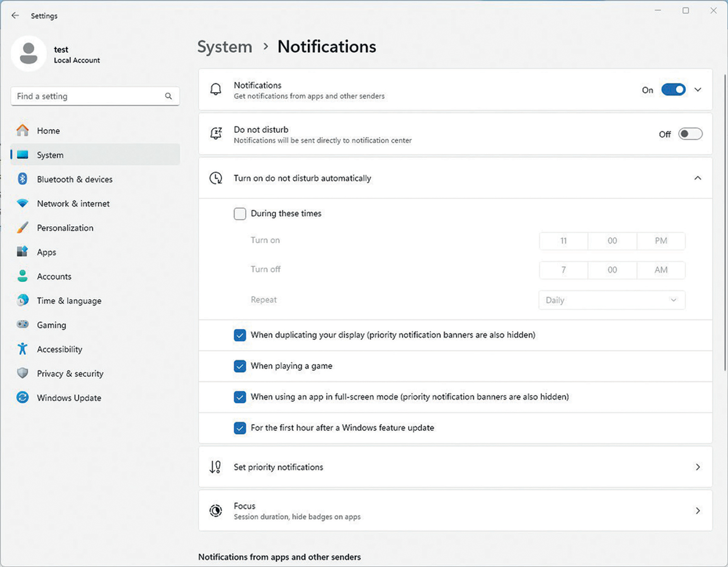
Task: Click the Accessibility figure icon
Action: pyautogui.click(x=22, y=349)
